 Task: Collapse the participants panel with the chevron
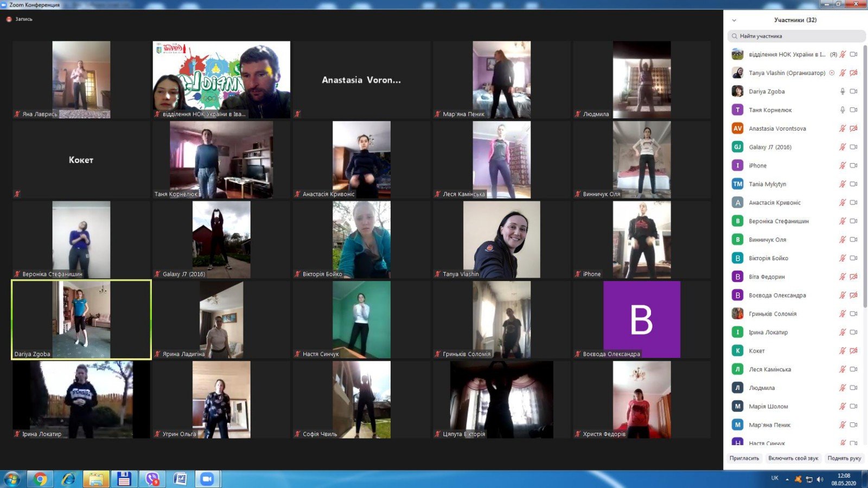coord(734,20)
